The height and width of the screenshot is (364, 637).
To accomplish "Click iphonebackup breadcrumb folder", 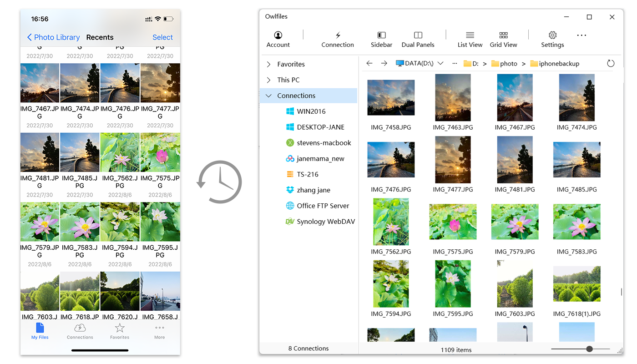I will tap(555, 64).
